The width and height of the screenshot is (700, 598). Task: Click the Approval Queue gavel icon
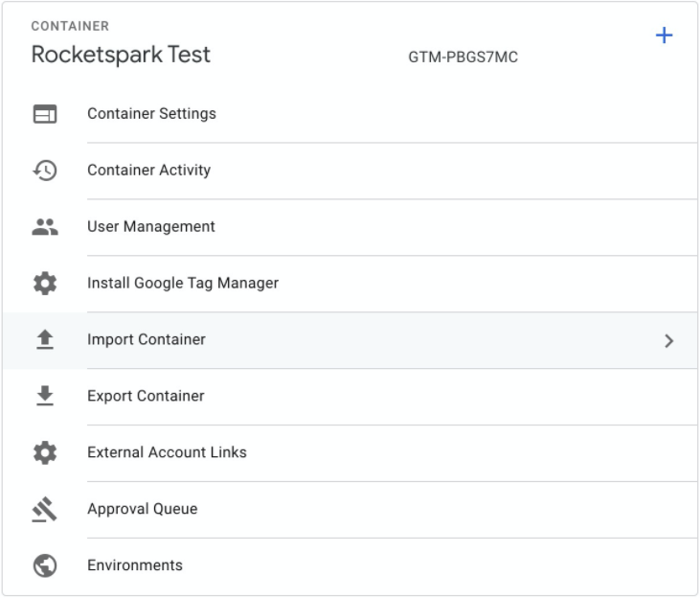tap(45, 509)
